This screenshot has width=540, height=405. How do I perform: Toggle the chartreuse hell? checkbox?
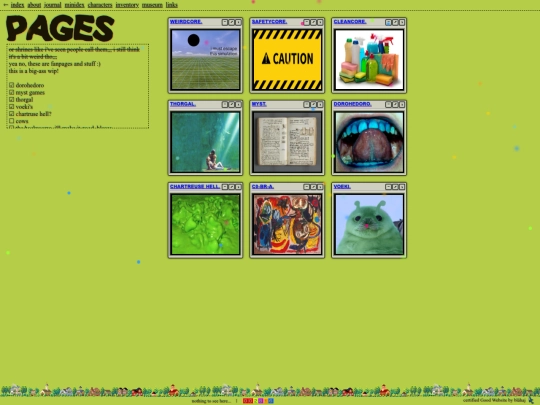point(12,114)
